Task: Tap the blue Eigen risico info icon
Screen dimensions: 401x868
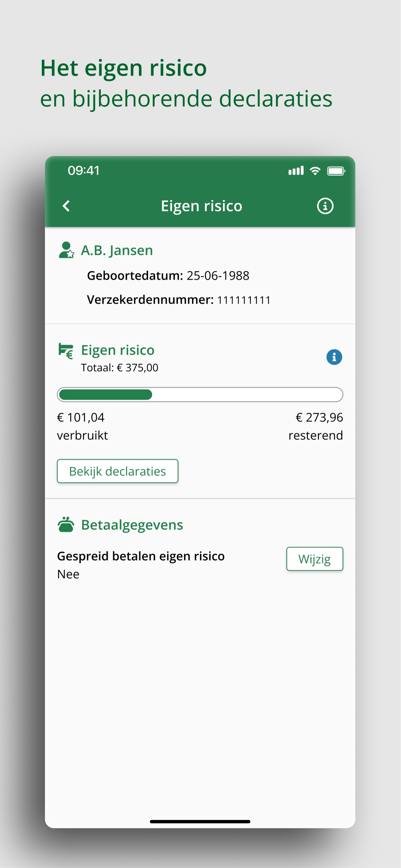Action: tap(334, 357)
